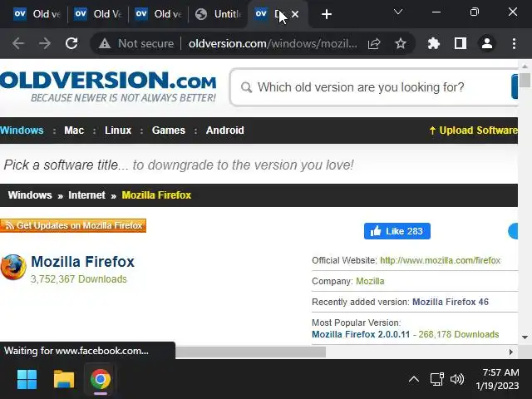Image resolution: width=532 pixels, height=399 pixels.
Task: Reload the current page
Action: [71, 43]
